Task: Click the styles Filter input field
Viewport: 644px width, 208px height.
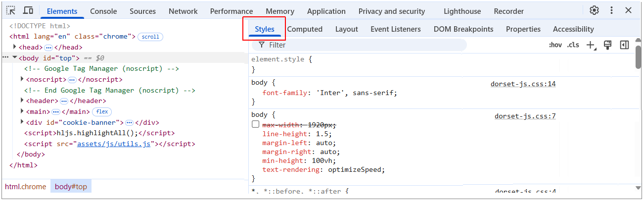Action: click(359, 45)
